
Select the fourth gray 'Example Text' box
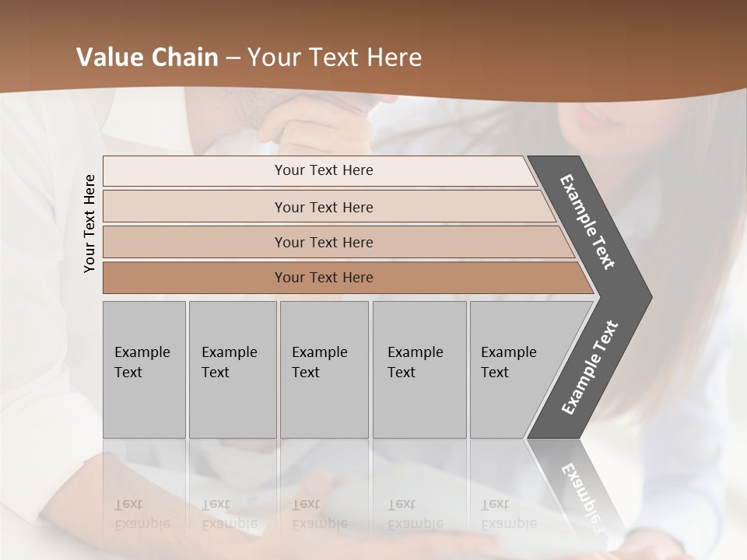(x=419, y=369)
